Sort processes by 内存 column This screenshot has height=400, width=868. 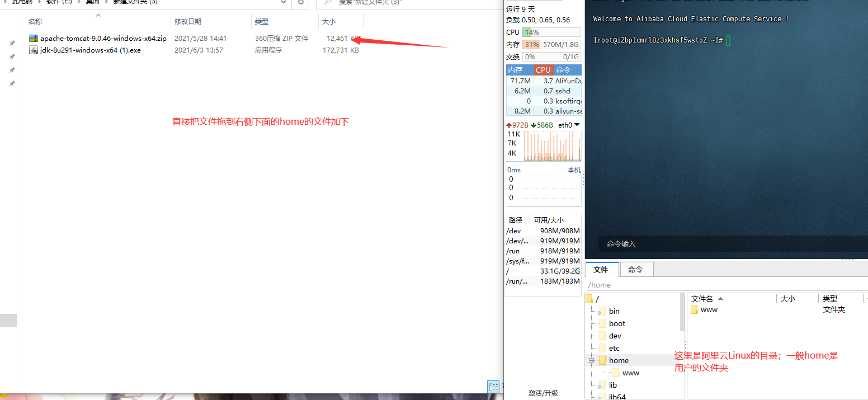coord(520,70)
